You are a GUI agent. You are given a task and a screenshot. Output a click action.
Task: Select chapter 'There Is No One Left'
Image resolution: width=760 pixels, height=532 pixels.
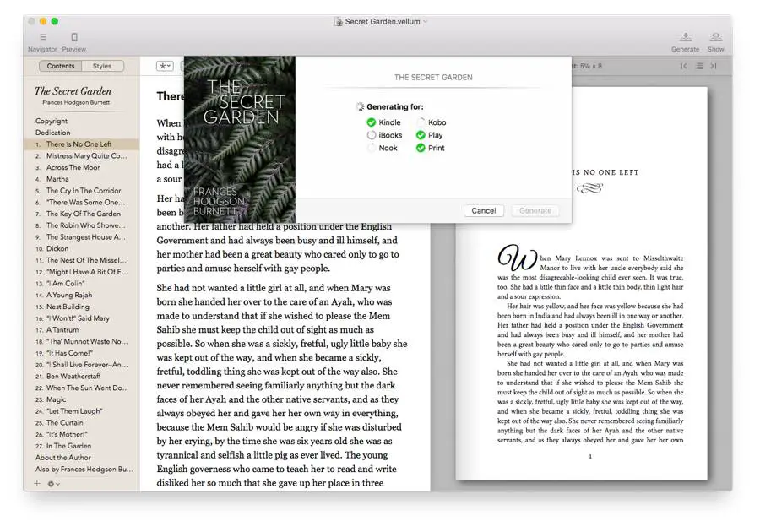81,144
